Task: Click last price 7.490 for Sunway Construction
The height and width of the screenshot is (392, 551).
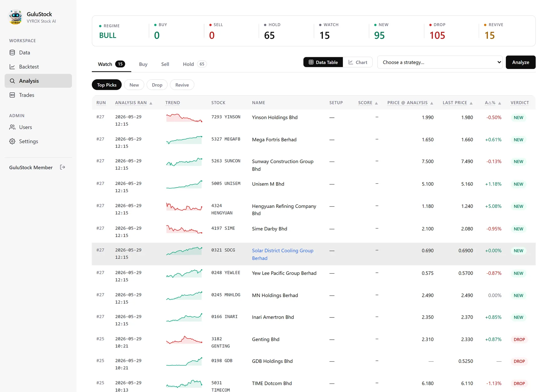Action: [467, 162]
